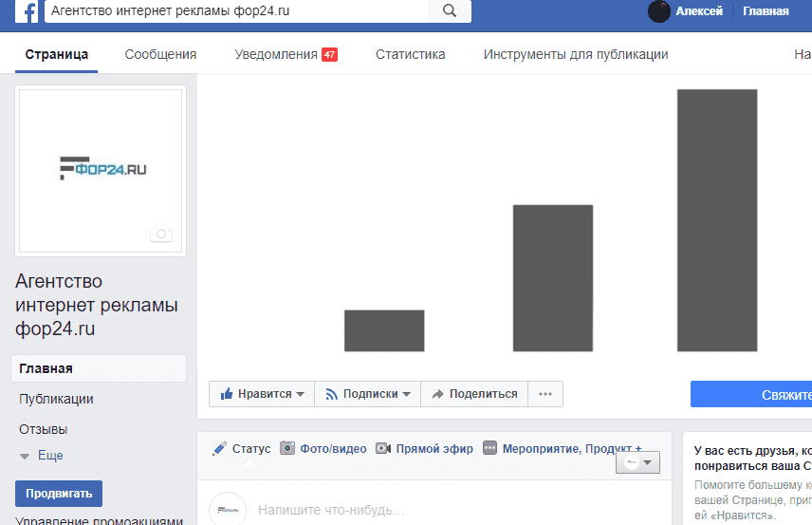Open the Нравится dropdown arrow
812x525 pixels.
301,394
